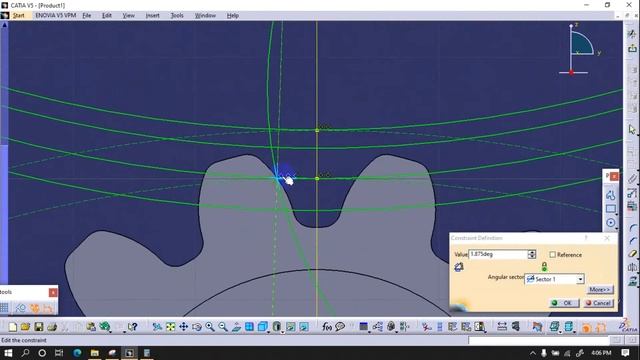Click the comment speech bubble icon
This screenshot has width=640, height=360.
click(340, 327)
